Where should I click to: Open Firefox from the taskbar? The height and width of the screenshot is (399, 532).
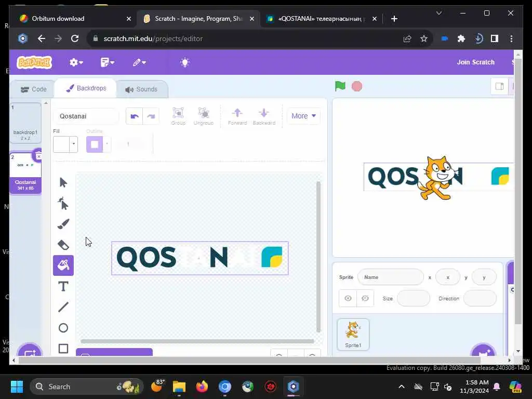(x=202, y=387)
